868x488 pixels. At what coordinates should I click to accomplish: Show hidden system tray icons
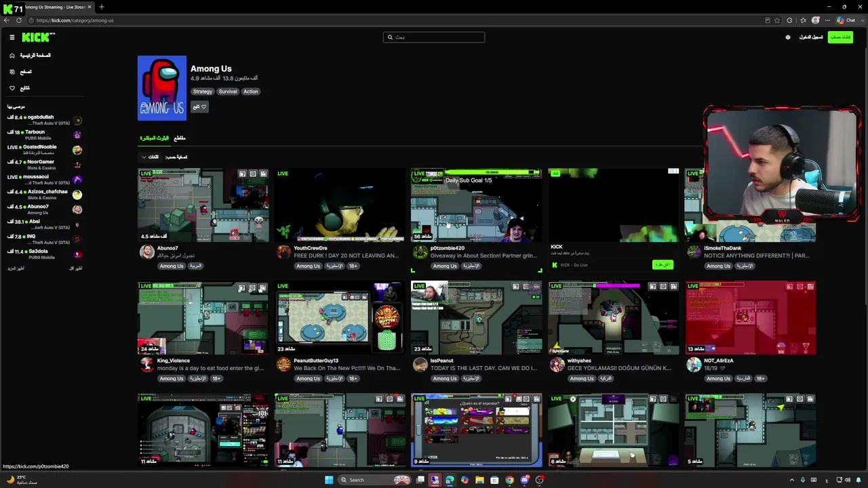click(792, 480)
